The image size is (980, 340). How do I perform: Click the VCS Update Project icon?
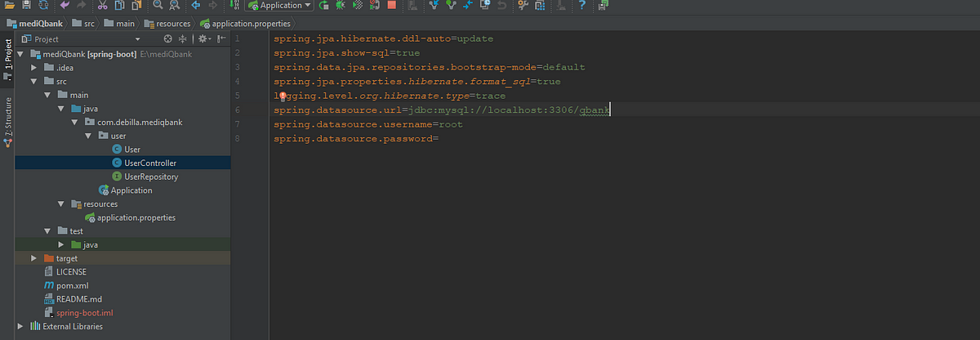(433, 6)
